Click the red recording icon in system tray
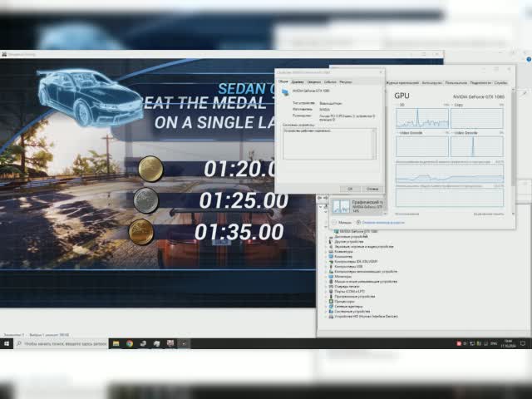 [459, 343]
